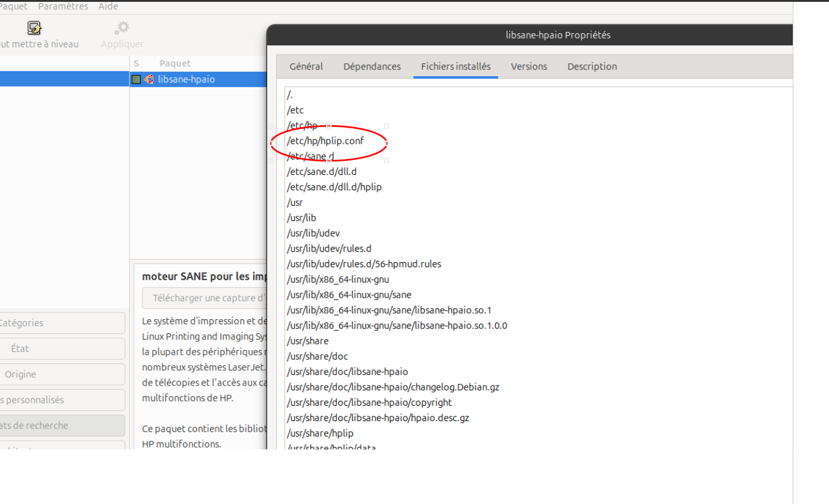The width and height of the screenshot is (829, 504).
Task: Open the Paramètres menu
Action: (x=63, y=6)
